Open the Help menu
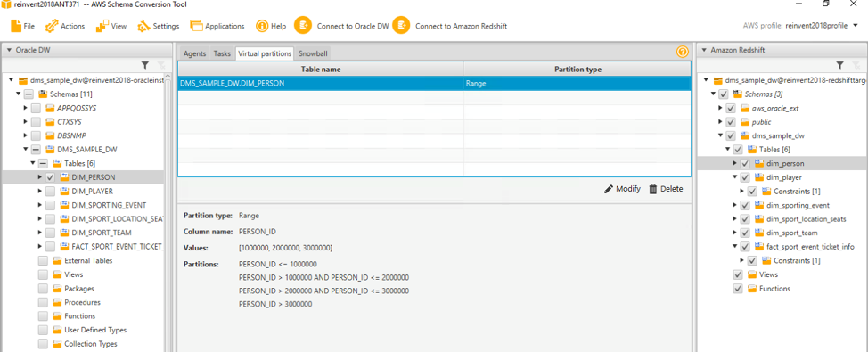Viewport: 868px width, 352px height. 271,26
